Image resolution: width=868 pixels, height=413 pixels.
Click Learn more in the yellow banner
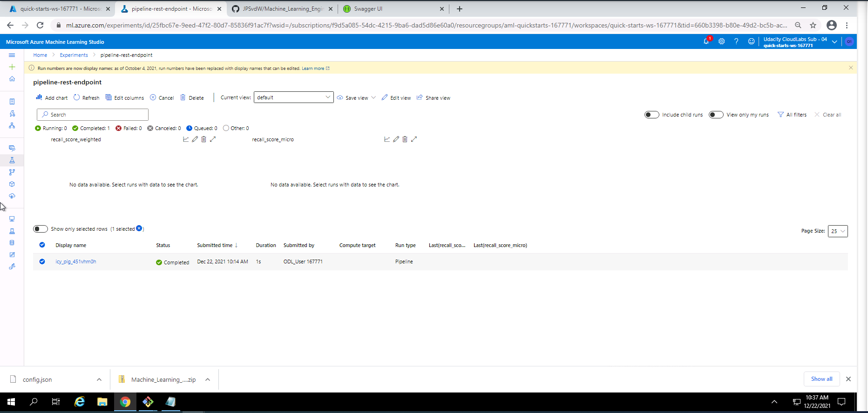point(315,69)
